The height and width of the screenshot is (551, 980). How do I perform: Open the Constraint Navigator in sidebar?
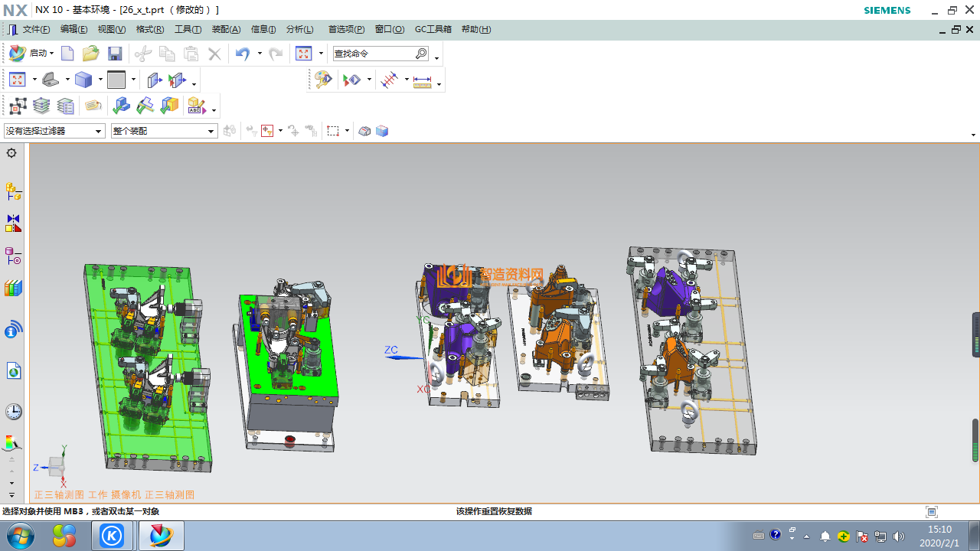(x=13, y=223)
